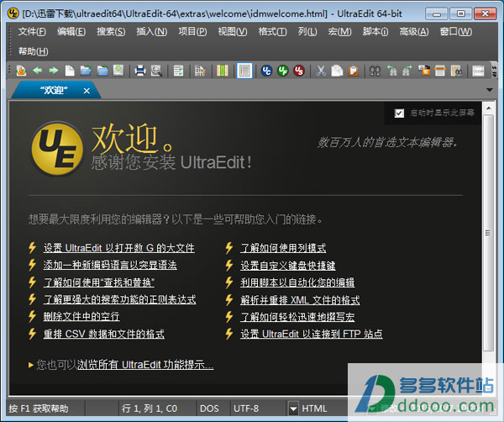Select the "欢迎" document tab
This screenshot has height=422, width=504.
(54, 91)
